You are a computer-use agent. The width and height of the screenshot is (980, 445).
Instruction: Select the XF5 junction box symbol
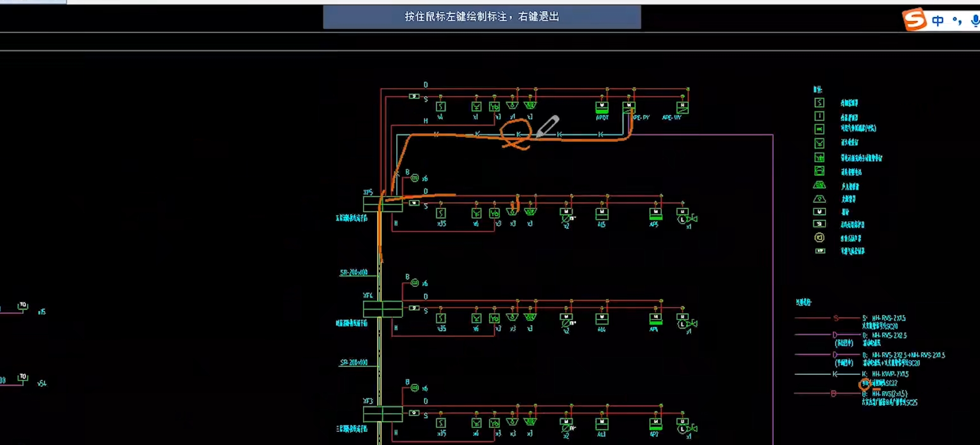pos(383,204)
